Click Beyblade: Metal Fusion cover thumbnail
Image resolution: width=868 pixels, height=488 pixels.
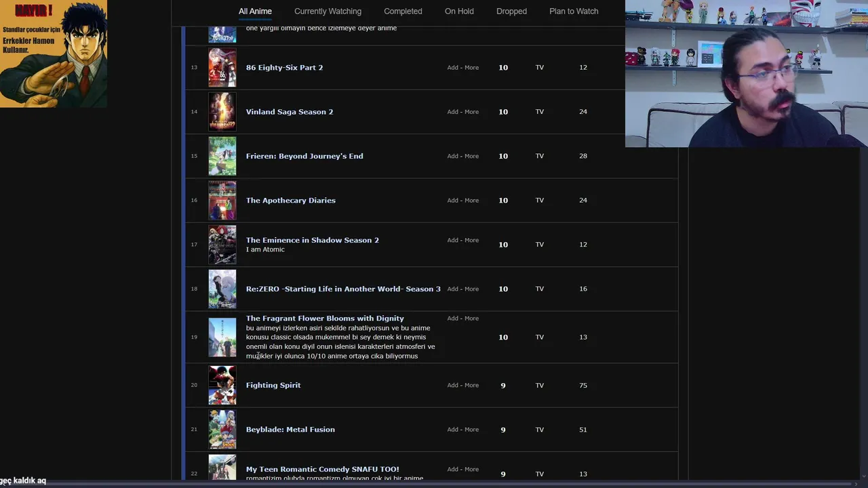coord(222,429)
